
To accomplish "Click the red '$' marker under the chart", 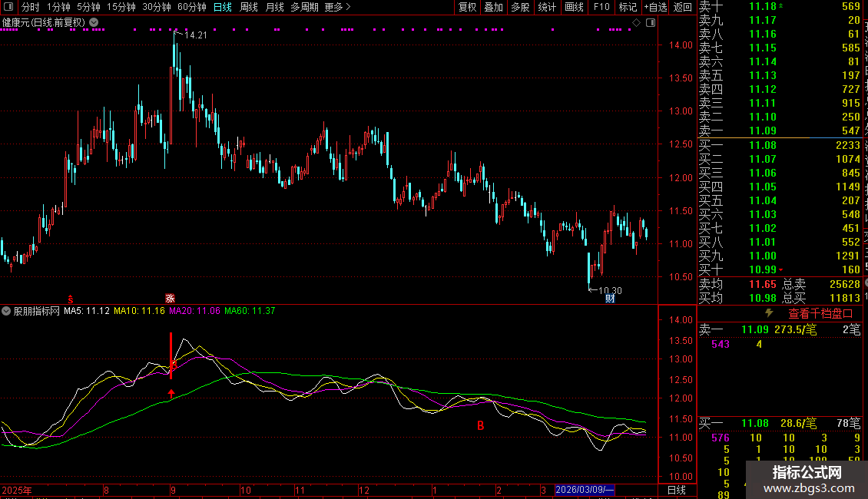I will (x=71, y=298).
